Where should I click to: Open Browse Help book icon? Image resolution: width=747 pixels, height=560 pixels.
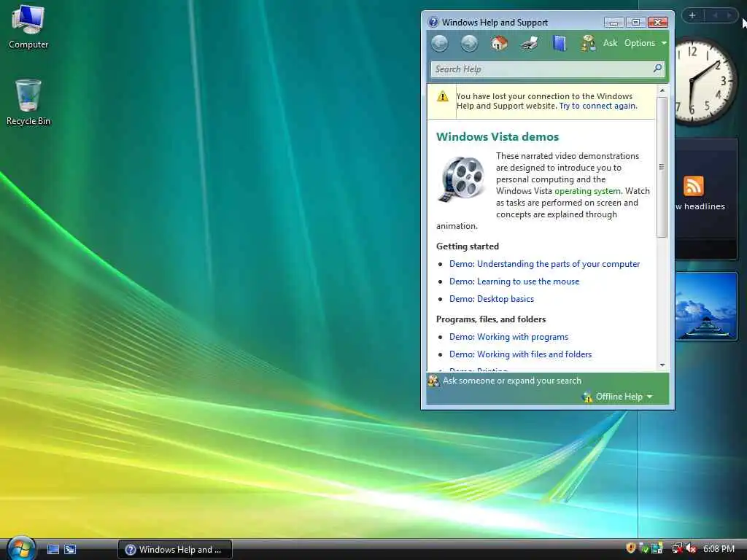coord(560,43)
